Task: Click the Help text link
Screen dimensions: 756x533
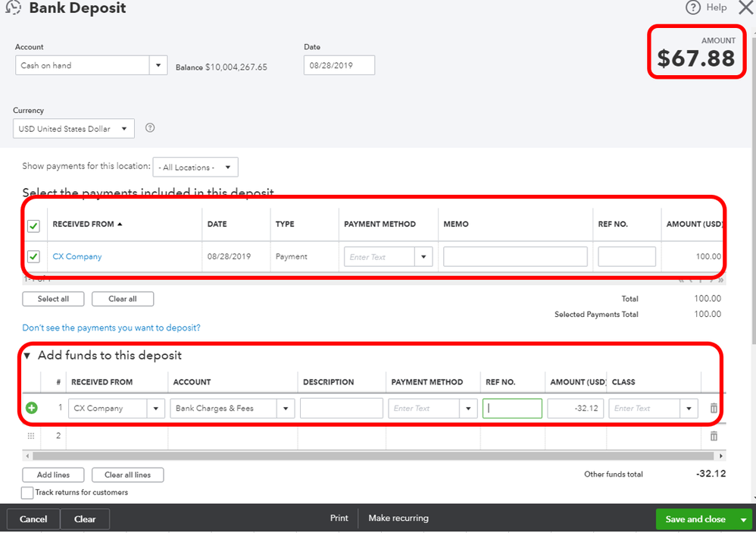Action: pos(717,8)
